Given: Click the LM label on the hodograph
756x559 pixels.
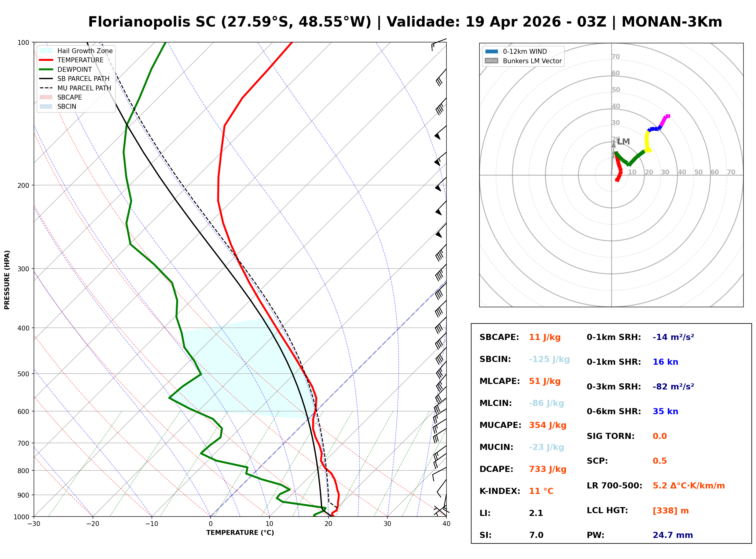Looking at the screenshot, I should (623, 142).
